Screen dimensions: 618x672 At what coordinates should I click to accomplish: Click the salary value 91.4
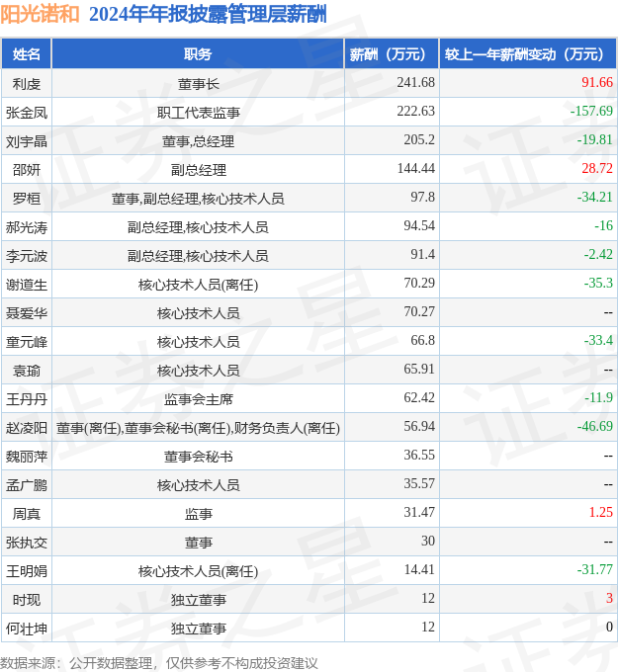[422, 255]
